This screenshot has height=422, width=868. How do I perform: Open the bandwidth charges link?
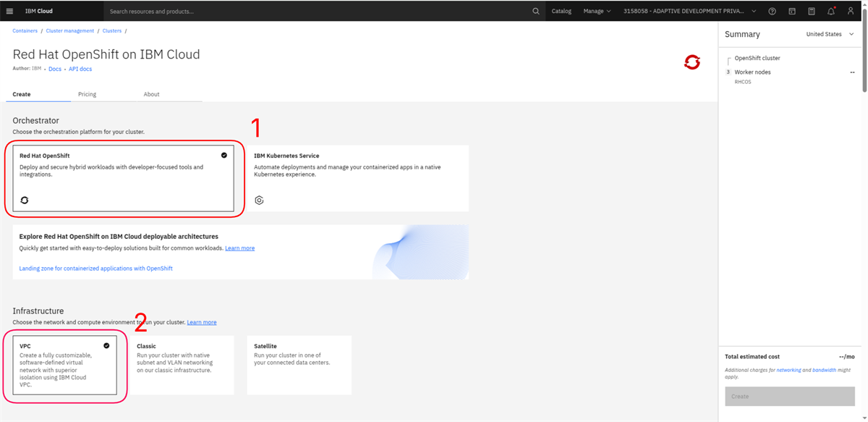[x=825, y=370]
